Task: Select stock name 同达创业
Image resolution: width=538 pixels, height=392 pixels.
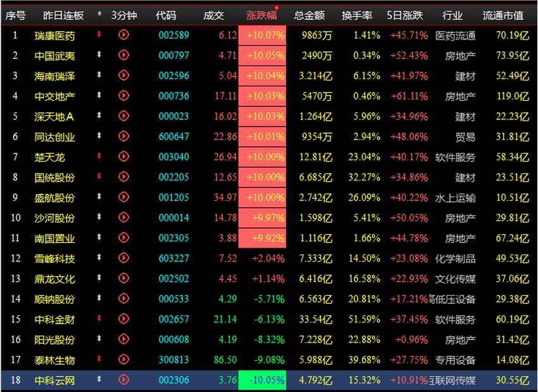Action: coord(54,137)
